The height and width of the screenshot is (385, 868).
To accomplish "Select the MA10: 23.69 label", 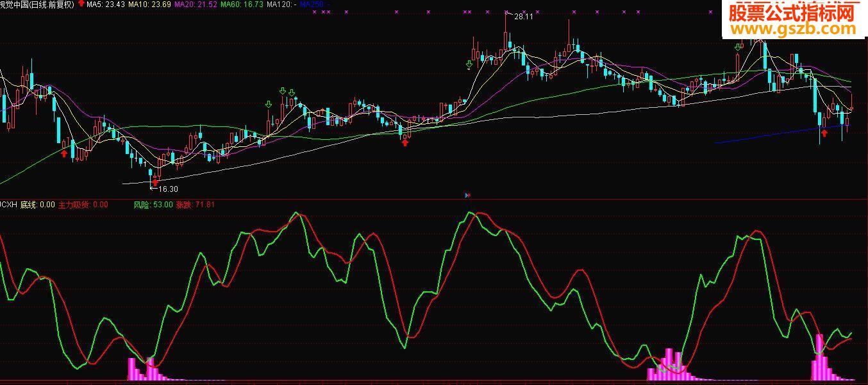I will pos(150,4).
